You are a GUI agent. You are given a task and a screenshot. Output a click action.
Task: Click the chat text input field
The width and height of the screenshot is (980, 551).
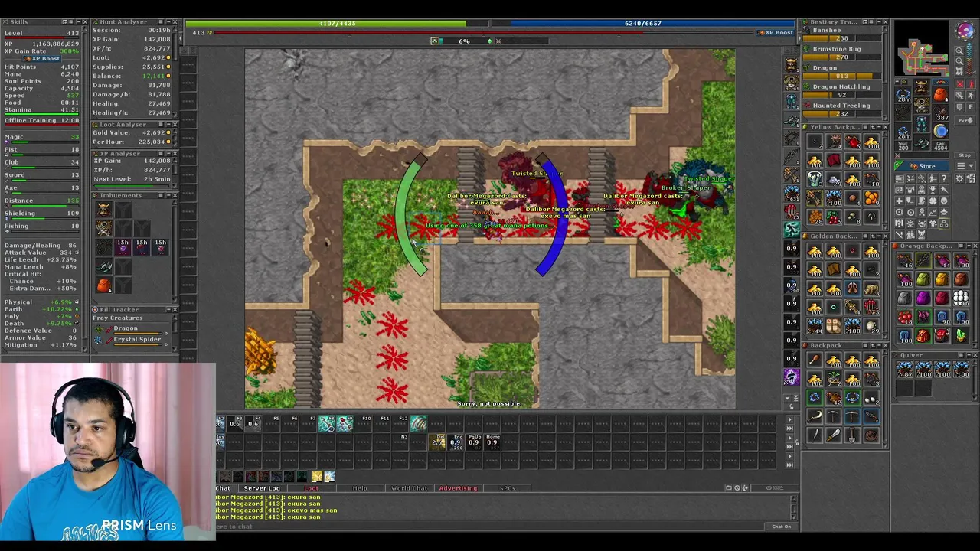[490, 527]
